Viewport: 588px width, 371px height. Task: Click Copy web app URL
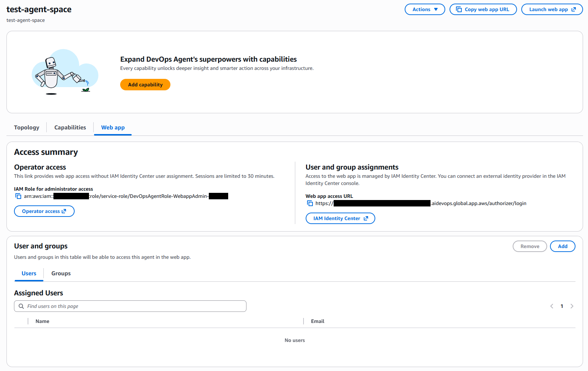click(483, 9)
